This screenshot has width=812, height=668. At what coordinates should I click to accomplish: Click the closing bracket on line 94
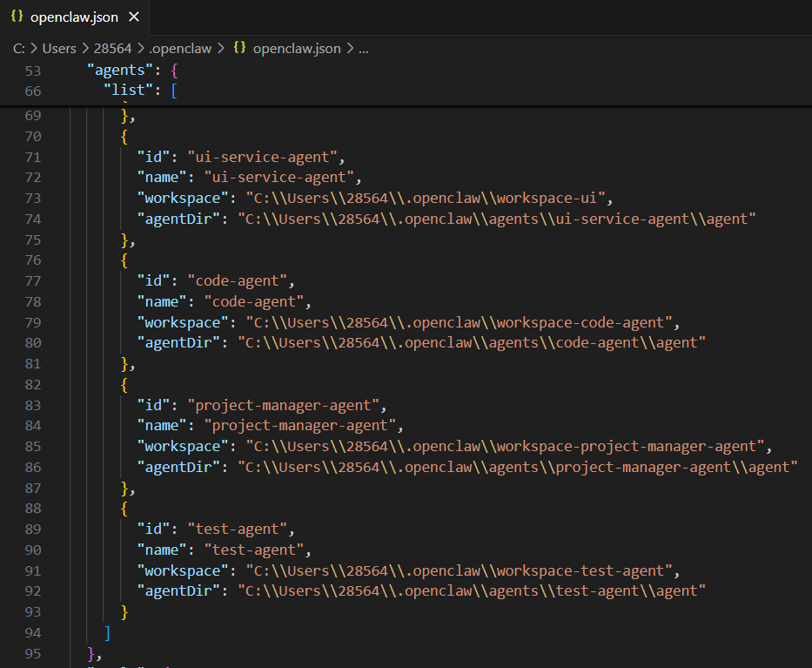click(107, 633)
